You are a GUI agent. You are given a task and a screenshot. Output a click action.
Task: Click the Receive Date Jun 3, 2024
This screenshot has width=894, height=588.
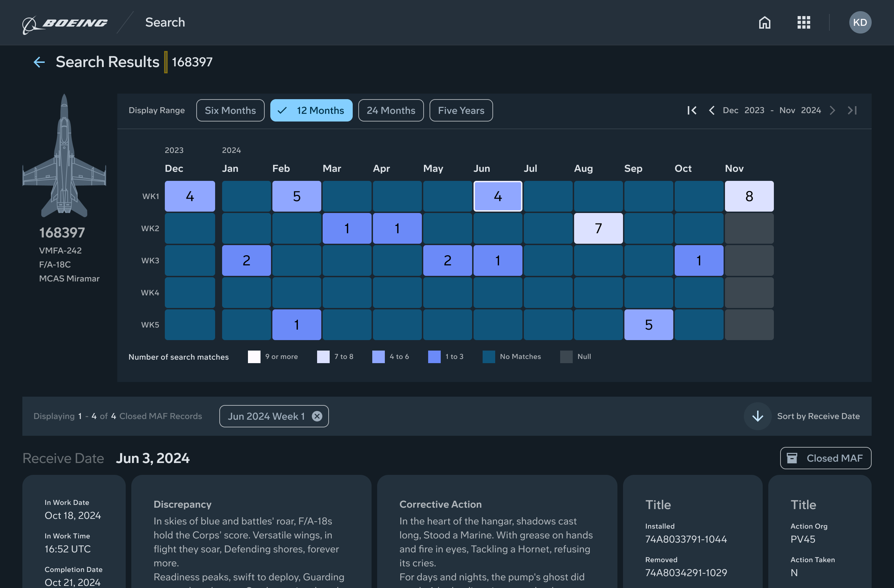(153, 458)
